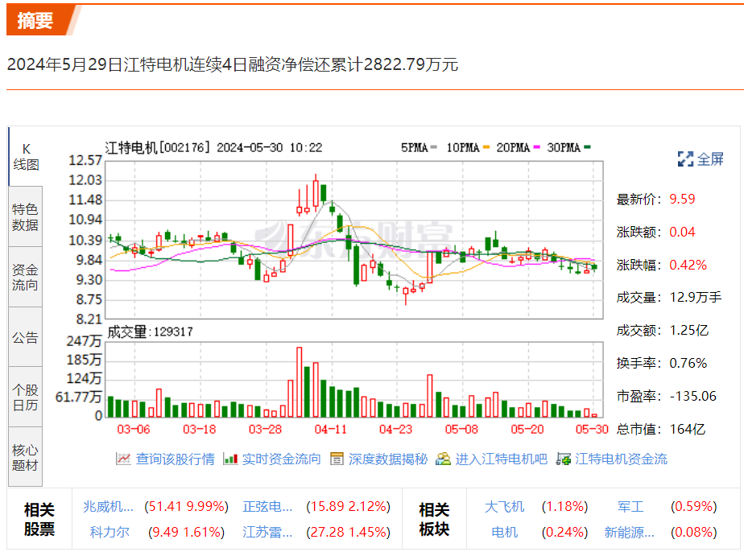Click the 03-06 date label on chart axis
The height and width of the screenshot is (560, 744).
coord(134,430)
